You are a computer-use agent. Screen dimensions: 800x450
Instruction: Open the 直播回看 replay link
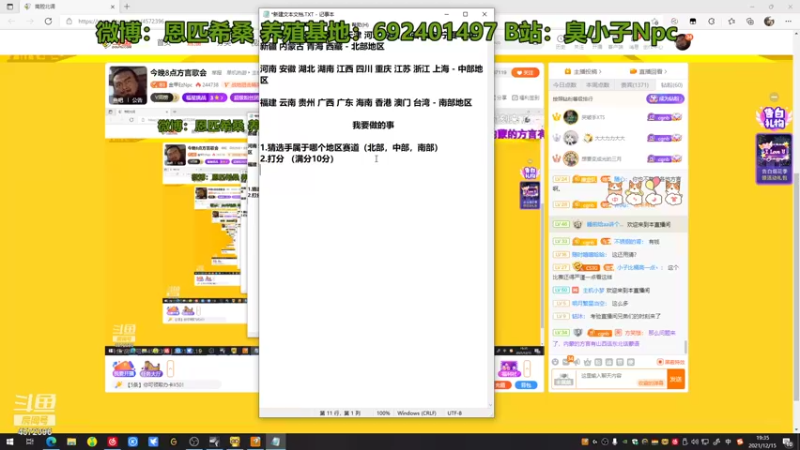[x=648, y=71]
